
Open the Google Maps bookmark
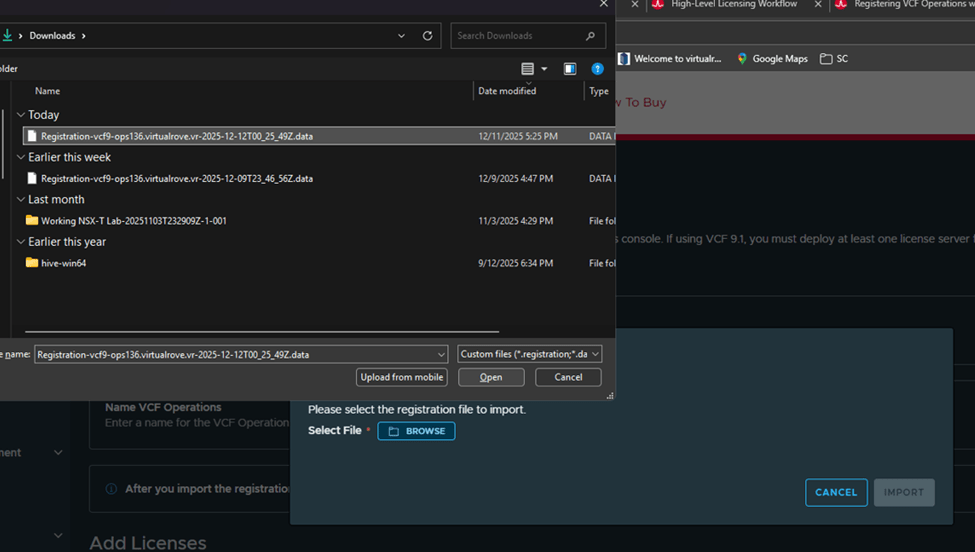[772, 59]
